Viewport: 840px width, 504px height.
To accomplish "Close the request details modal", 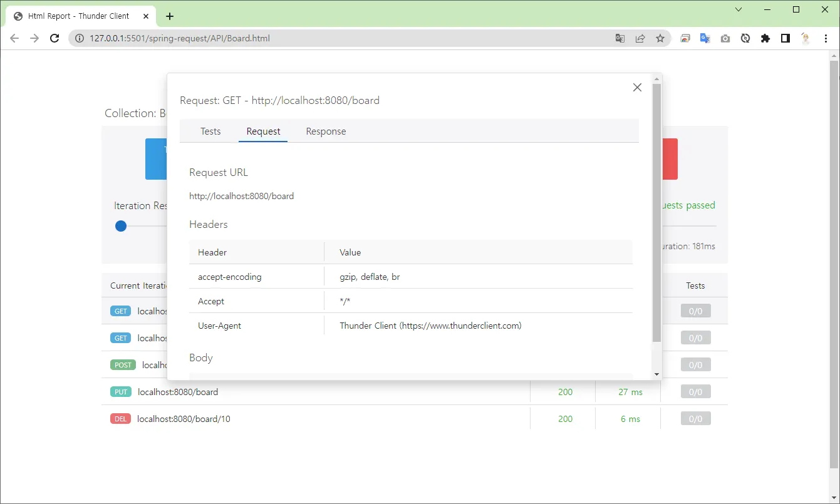I will 637,88.
